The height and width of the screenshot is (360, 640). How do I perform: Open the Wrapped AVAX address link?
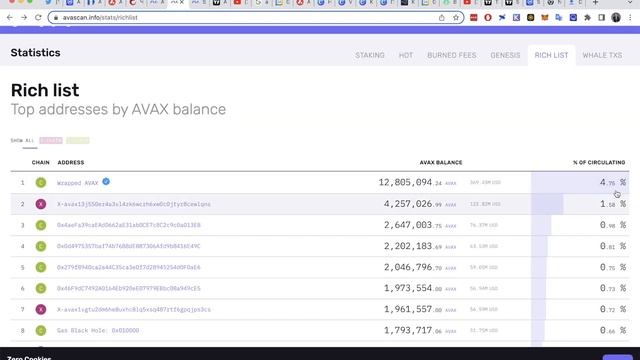[x=78, y=183]
